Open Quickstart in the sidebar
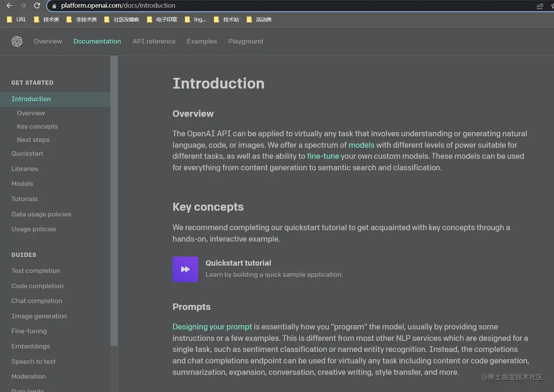The image size is (554, 392). [x=27, y=153]
